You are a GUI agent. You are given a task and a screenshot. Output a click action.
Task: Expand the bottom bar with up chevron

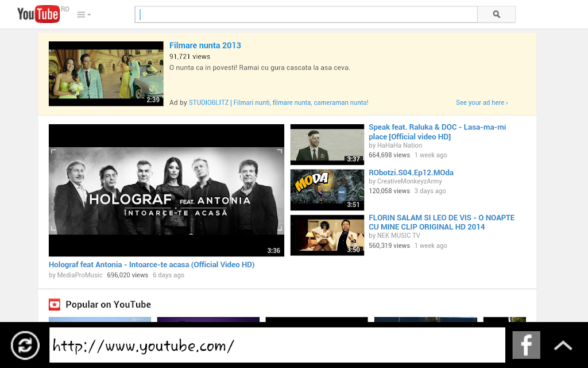[563, 345]
